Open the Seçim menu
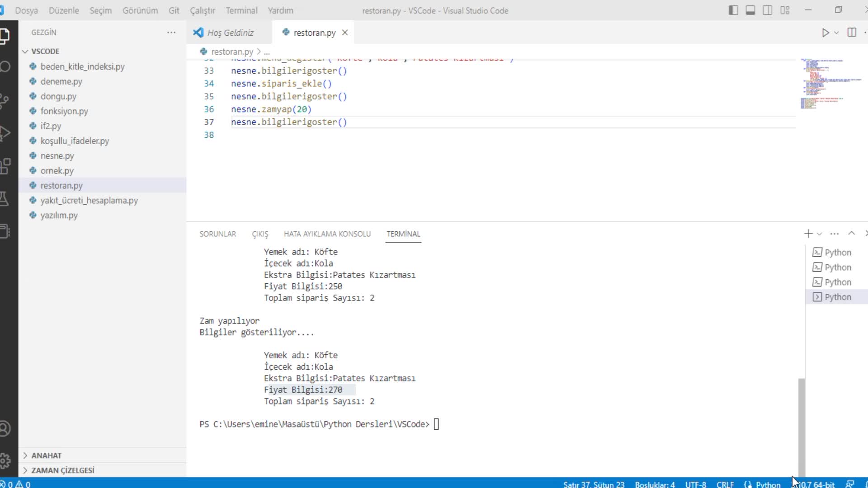Image resolution: width=868 pixels, height=488 pixels. (100, 10)
